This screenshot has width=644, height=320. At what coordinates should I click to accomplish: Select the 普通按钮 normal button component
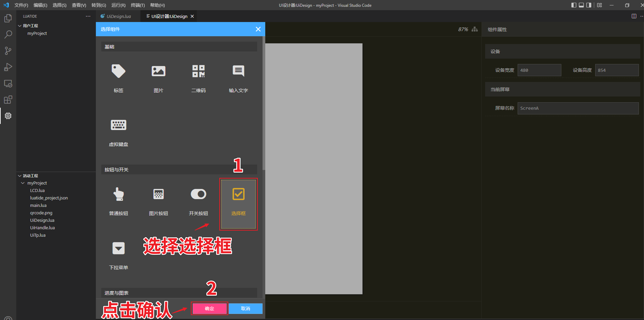pos(119,201)
